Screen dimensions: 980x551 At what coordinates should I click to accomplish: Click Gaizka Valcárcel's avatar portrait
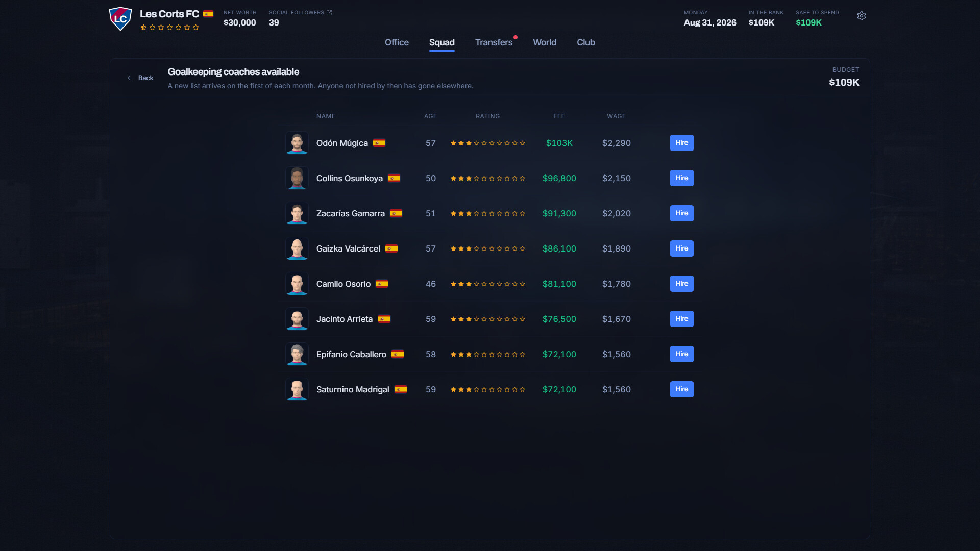(297, 248)
